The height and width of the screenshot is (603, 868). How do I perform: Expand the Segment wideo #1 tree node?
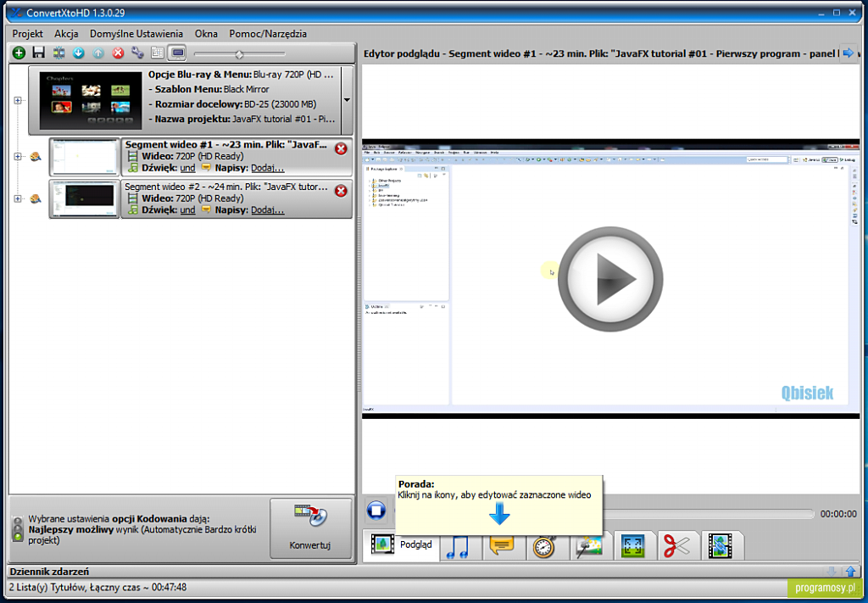(x=18, y=157)
